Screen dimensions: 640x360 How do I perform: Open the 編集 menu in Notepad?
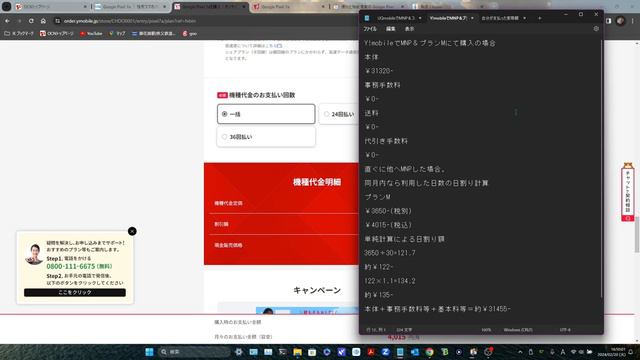tap(391, 29)
